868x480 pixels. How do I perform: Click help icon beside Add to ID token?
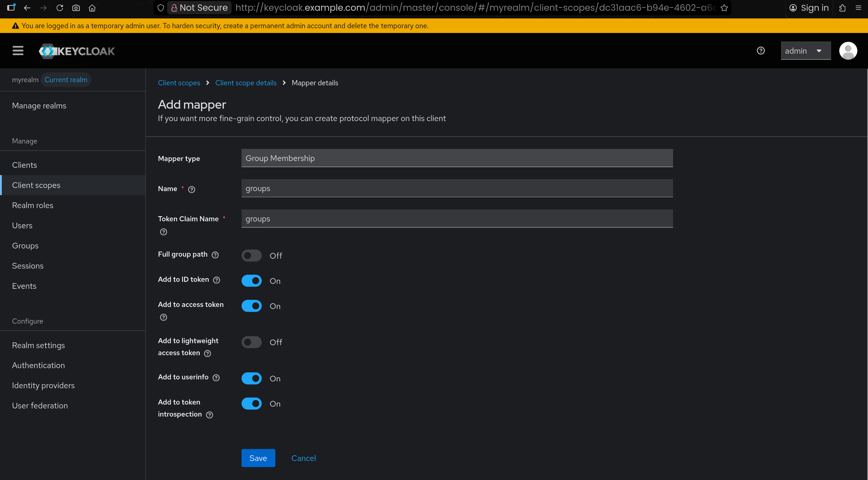coord(217,280)
